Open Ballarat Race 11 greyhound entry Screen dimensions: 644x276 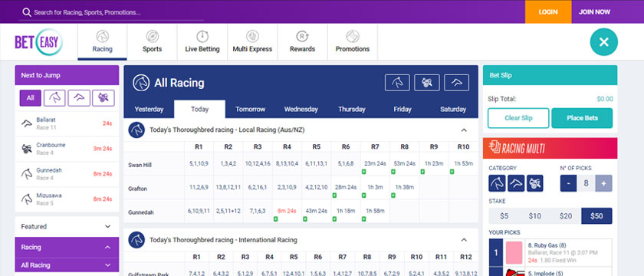67,123
